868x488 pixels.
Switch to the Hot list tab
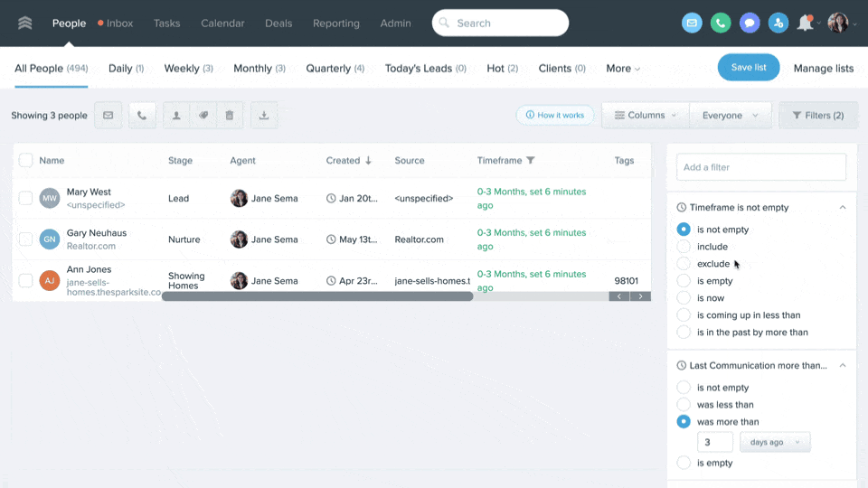(x=502, y=69)
